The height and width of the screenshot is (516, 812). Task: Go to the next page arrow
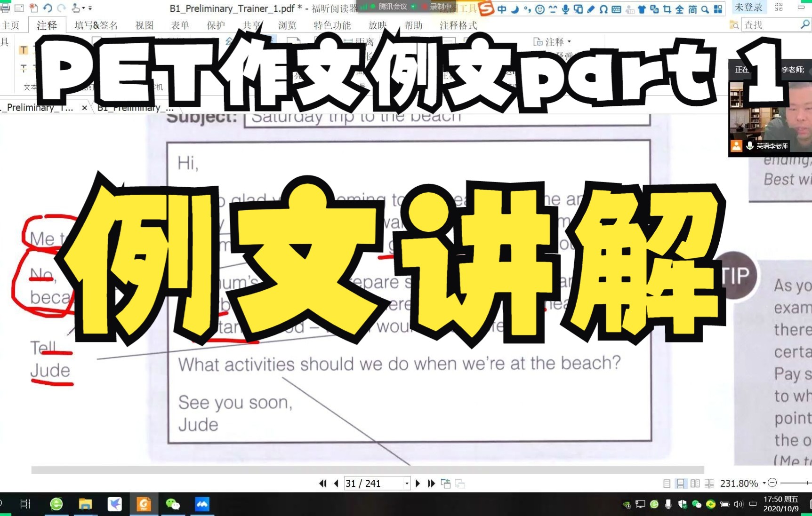[418, 483]
